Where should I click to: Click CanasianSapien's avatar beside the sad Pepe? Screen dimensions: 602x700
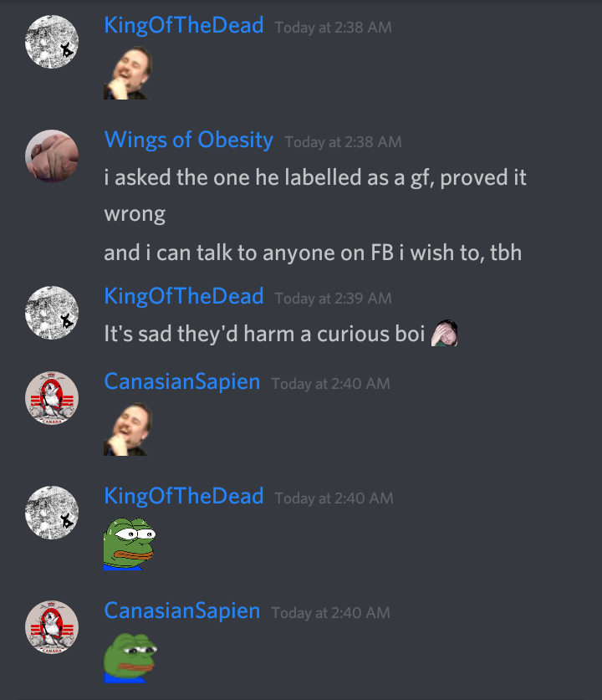coord(52,627)
